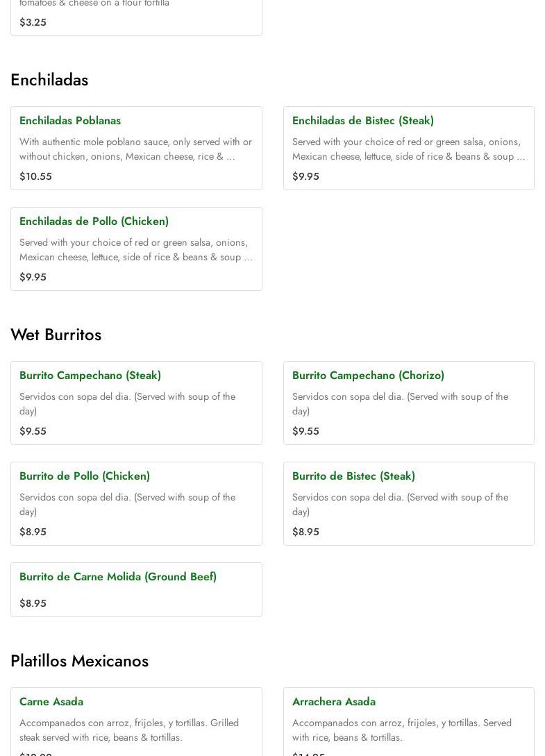Choose Enchiladas de Pollo (Chicken)
Screen dimensions: 545x756
[94, 221]
